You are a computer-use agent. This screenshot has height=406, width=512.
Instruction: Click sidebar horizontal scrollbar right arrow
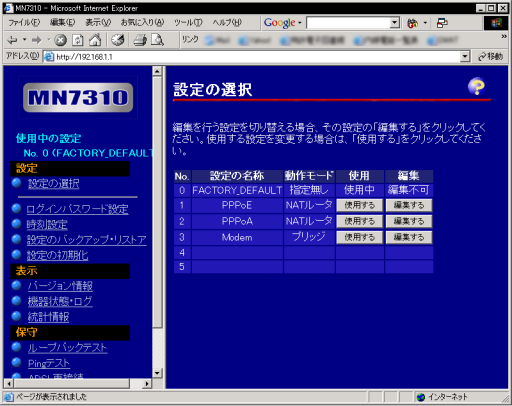pos(146,383)
